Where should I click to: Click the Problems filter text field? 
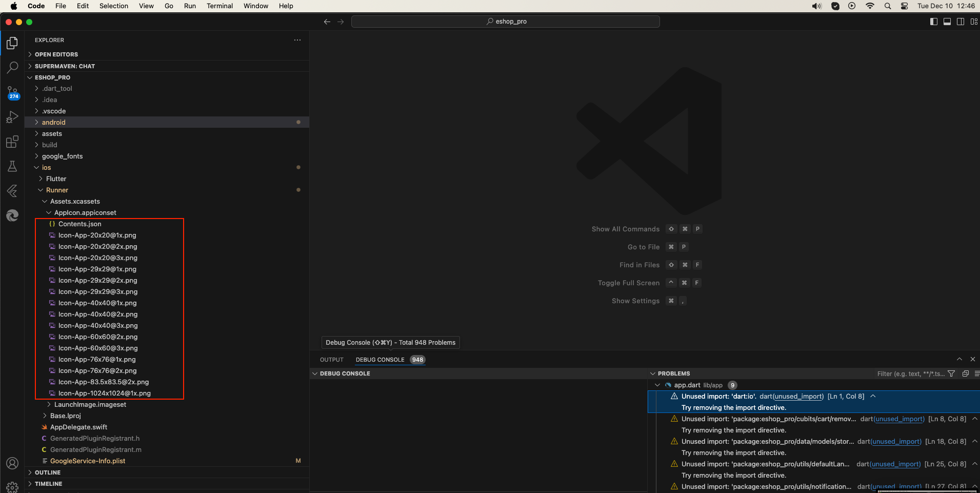911,373
